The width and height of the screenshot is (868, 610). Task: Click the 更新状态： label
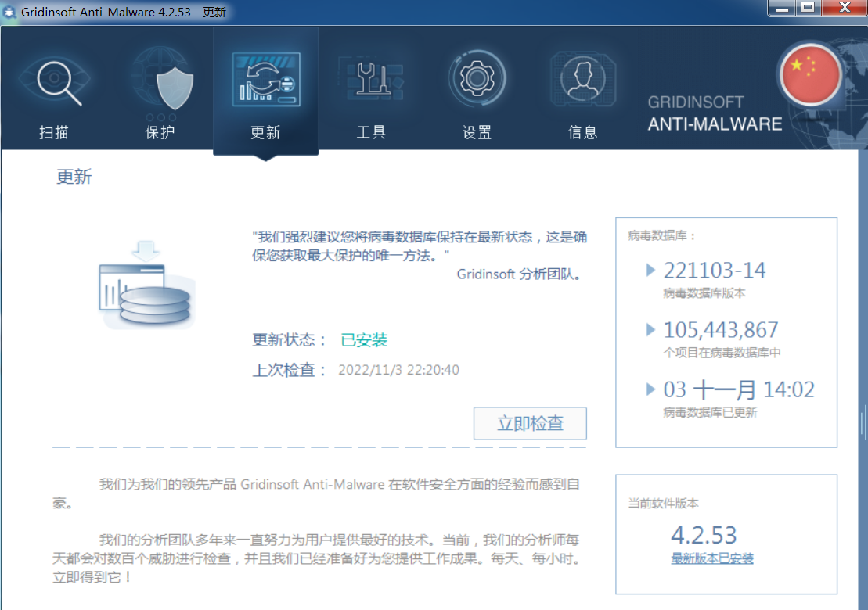coord(290,339)
